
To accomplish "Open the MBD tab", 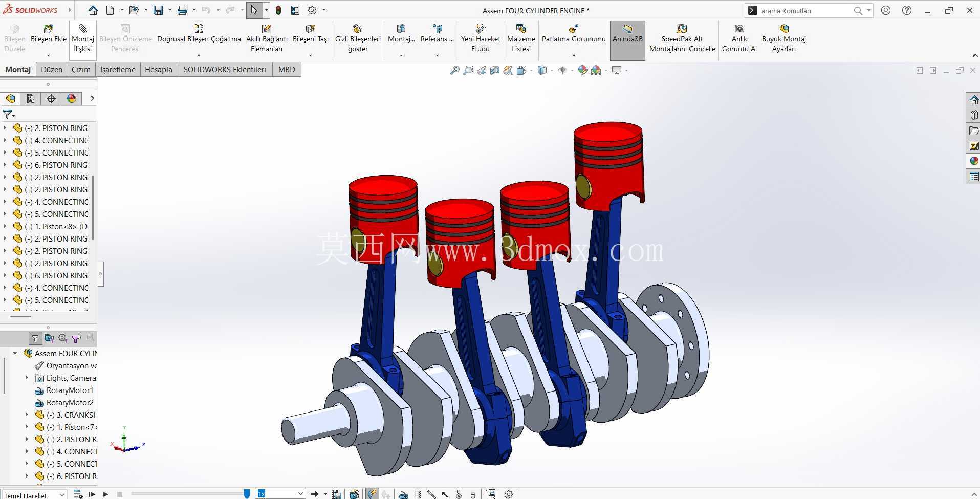I will pyautogui.click(x=287, y=70).
